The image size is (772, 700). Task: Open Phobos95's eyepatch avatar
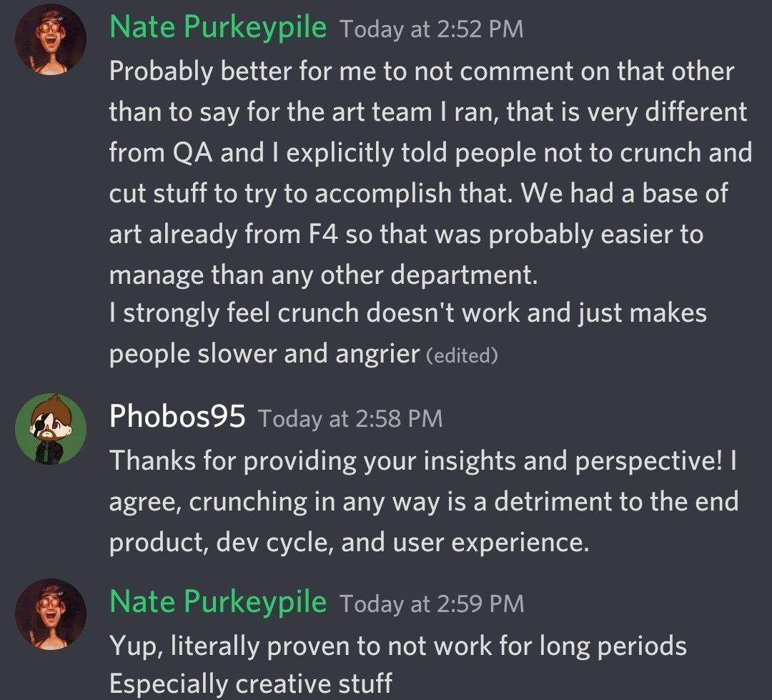pyautogui.click(x=51, y=428)
